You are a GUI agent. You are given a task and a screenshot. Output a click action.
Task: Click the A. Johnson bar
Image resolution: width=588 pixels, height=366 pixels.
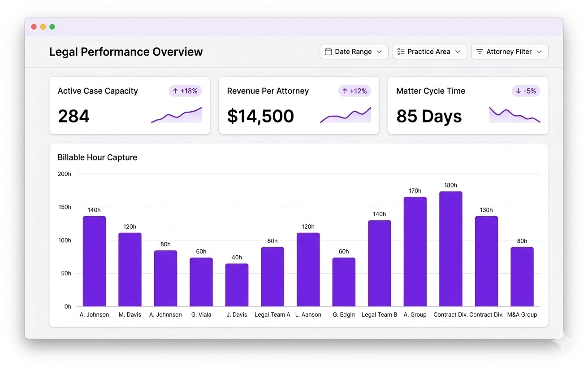[x=94, y=261]
